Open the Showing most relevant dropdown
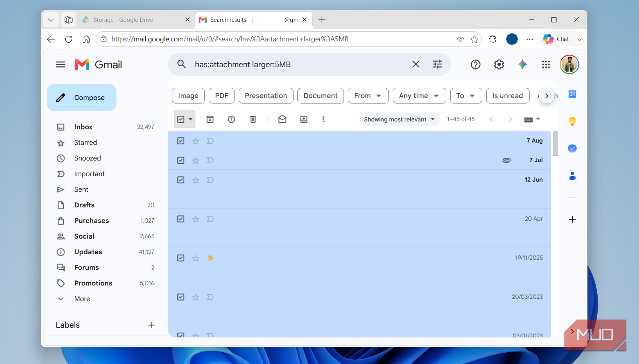Screen dimensions: 639x364 [399, 120]
